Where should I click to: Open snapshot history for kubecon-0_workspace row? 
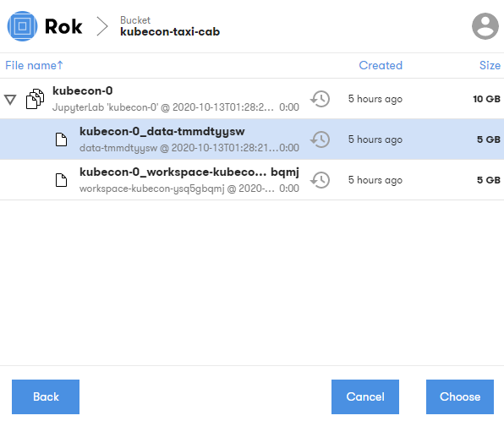coord(320,180)
